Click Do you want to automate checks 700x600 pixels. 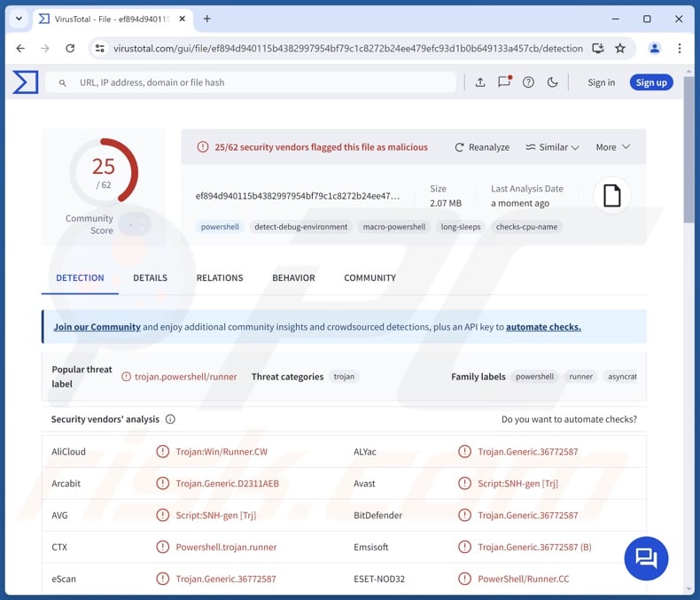click(x=569, y=419)
